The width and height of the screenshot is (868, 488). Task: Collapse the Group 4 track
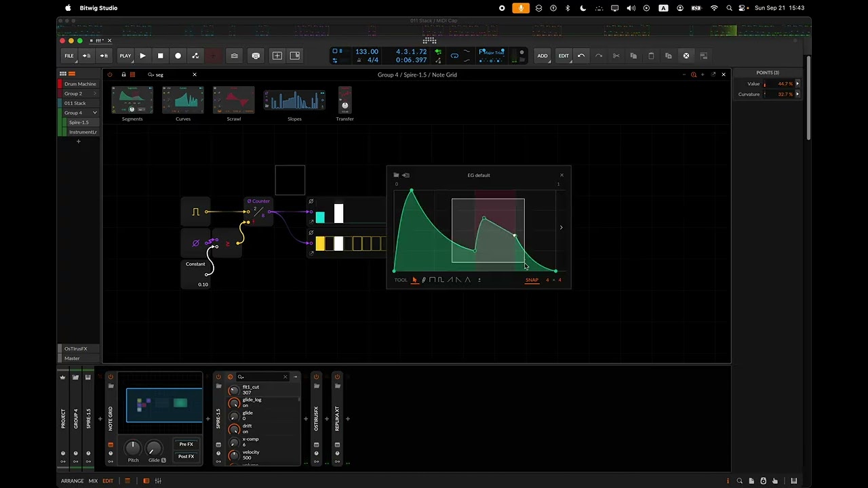coord(95,113)
